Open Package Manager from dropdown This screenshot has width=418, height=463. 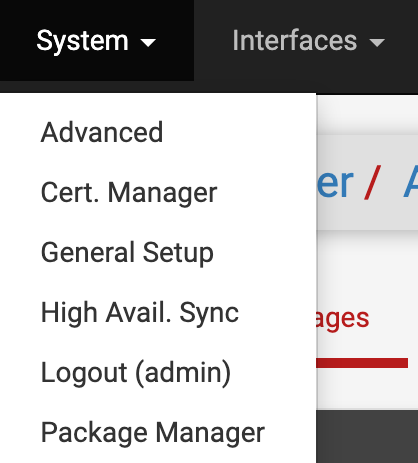158,432
